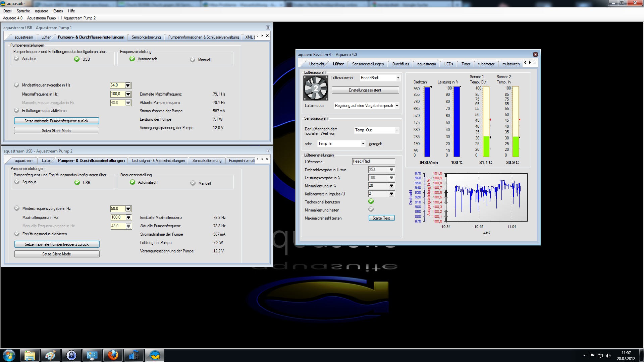Click the aquasuite taskbar icon
644x362 pixels.
(155, 355)
